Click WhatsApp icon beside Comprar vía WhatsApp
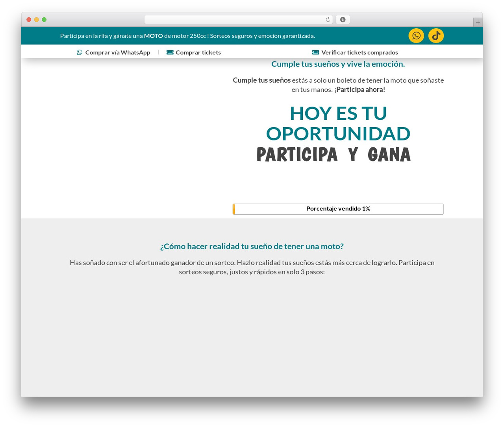This screenshot has height=427, width=504. coord(80,52)
